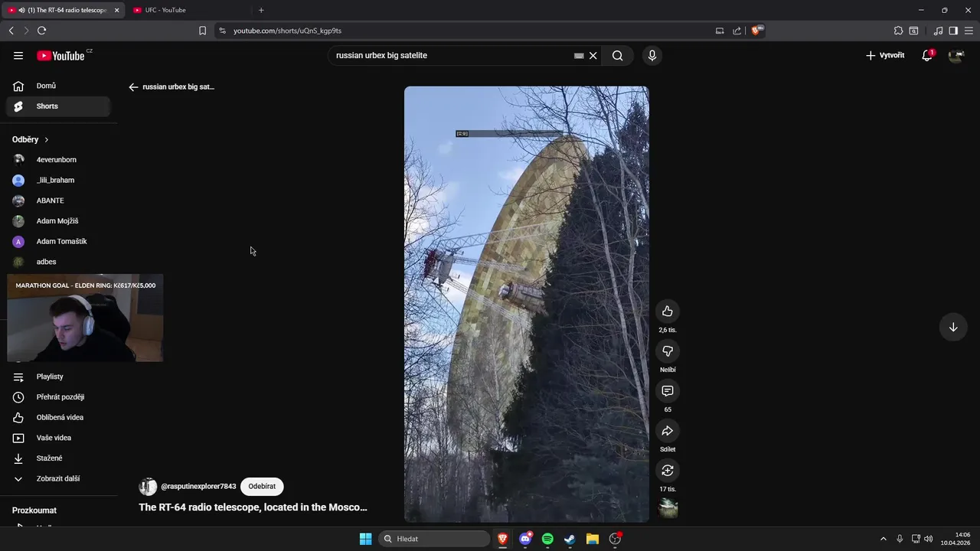Click the browser address bar URL
This screenshot has height=551, width=980.
point(287,31)
